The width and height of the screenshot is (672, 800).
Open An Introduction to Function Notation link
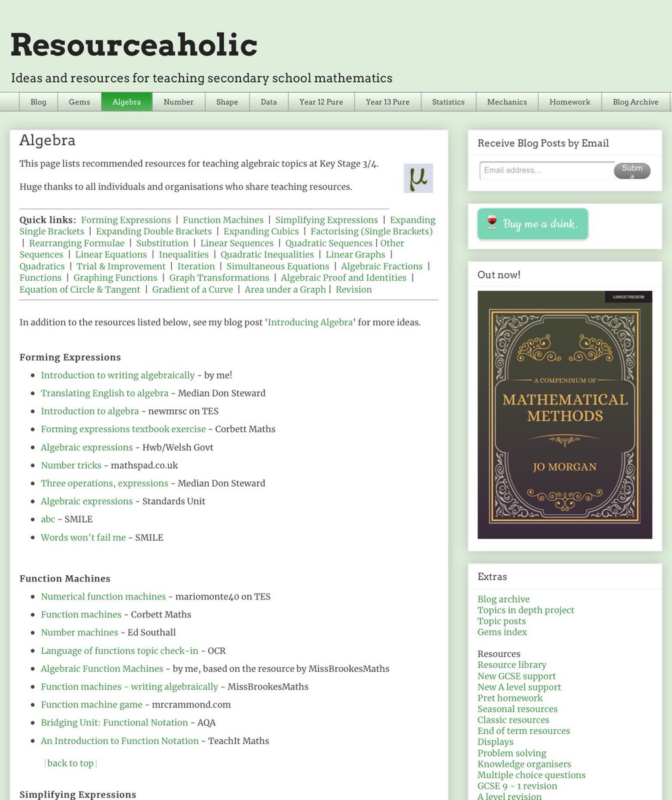pos(120,741)
